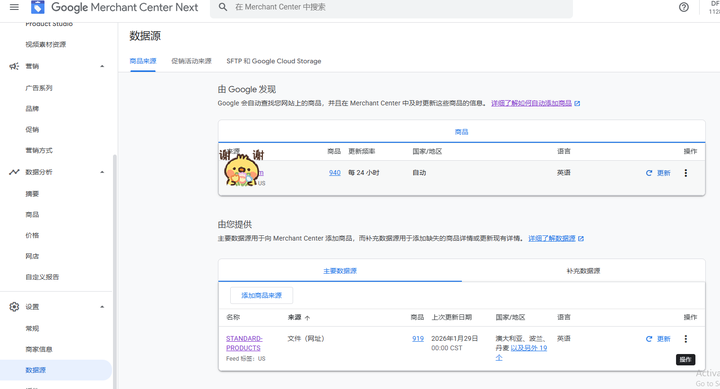Screen dimensions: 720x389
Task: Click the sidebar vertical scrollbar
Action: (115, 271)
